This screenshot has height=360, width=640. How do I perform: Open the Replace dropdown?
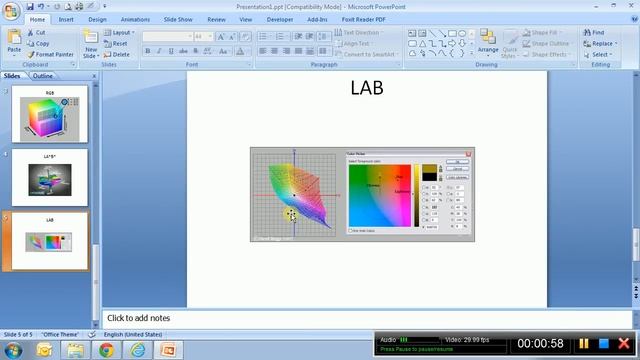pos(600,43)
